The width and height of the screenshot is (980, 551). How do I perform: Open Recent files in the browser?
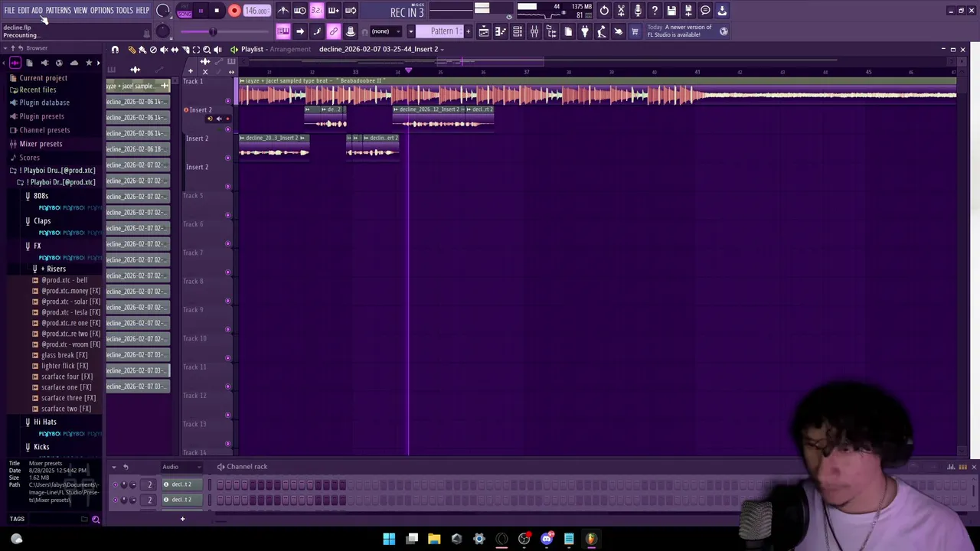(38, 90)
